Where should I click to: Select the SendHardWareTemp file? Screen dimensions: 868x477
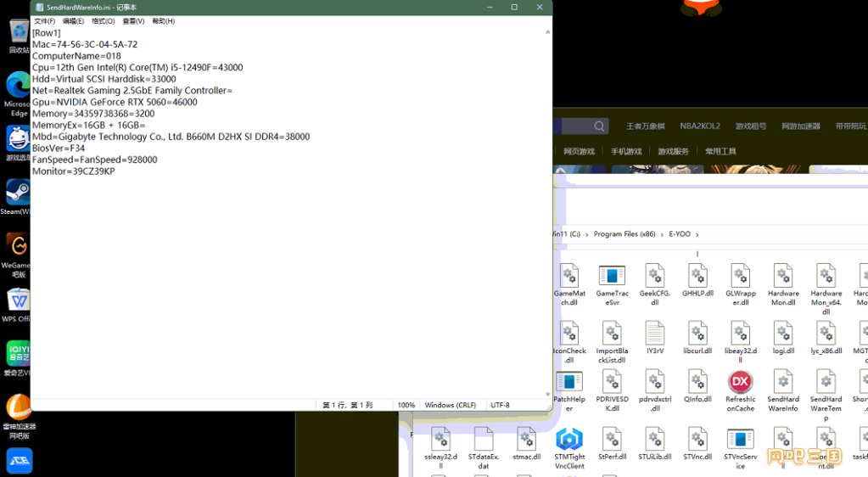pyautogui.click(x=826, y=396)
